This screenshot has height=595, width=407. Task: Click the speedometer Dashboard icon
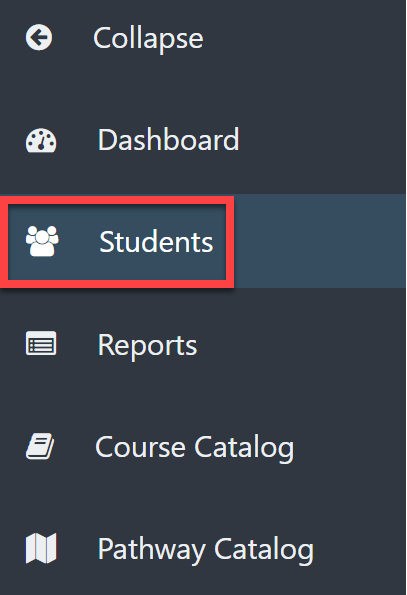click(x=41, y=140)
